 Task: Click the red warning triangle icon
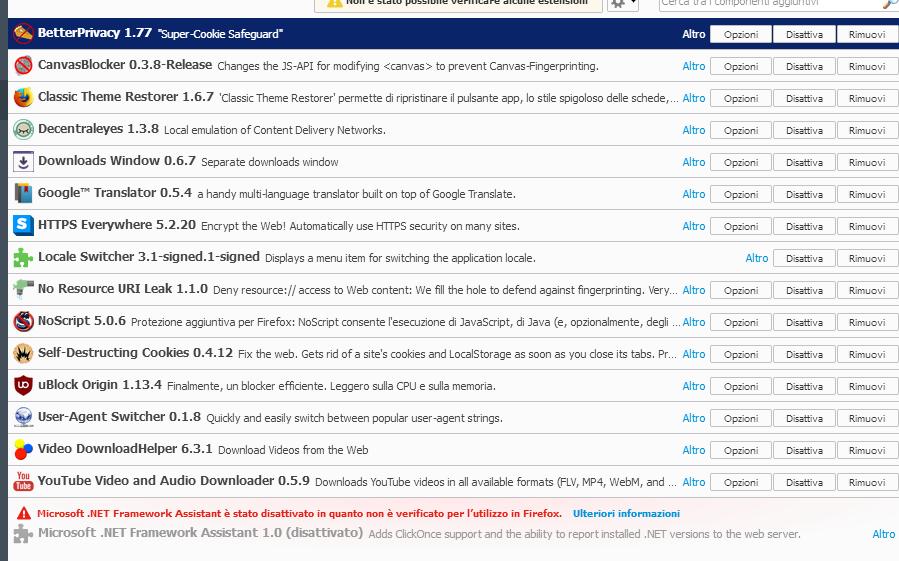pyautogui.click(x=24, y=513)
